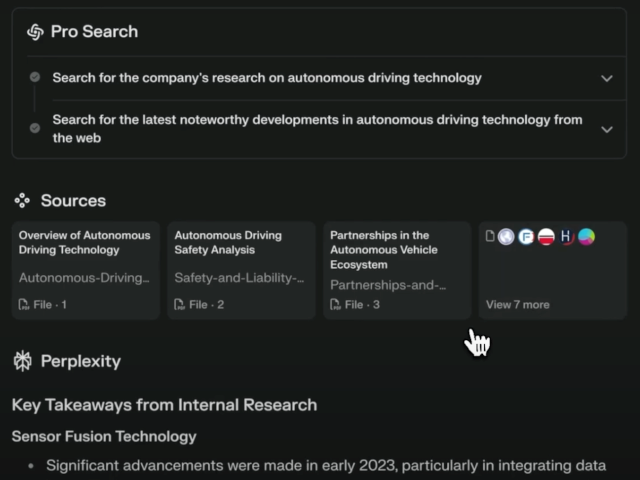
Task: Expand the latest noteworthy developments search step
Action: click(x=607, y=129)
